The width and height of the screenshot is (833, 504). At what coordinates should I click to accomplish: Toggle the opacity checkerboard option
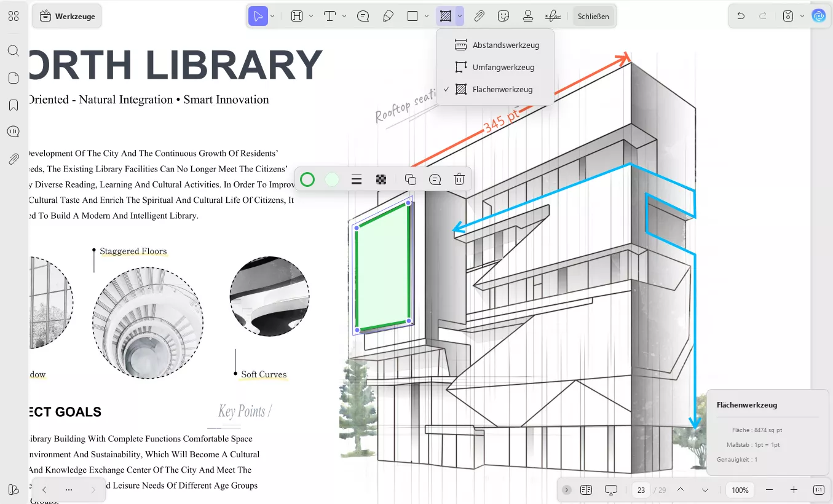click(x=381, y=179)
